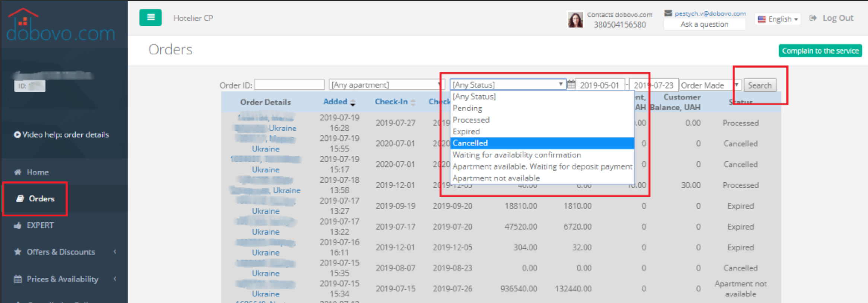This screenshot has height=303, width=868.
Task: Open Offers & Discounts sidebar item
Action: point(61,252)
